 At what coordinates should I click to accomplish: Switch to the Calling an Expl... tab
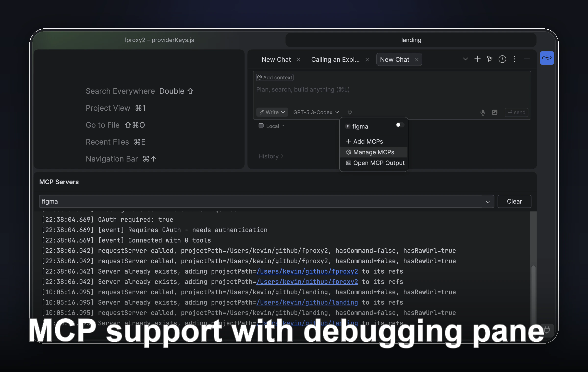pos(335,59)
